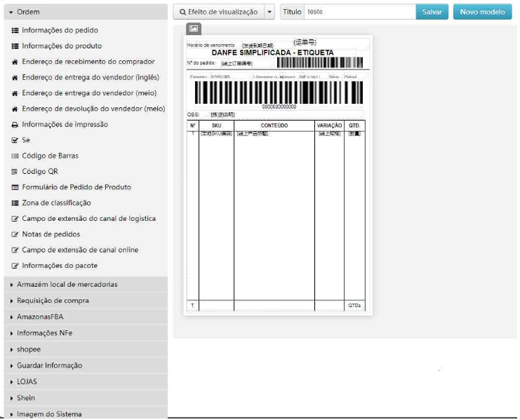Expand the AmazonasFBA section
520x420 pixels.
86,317
